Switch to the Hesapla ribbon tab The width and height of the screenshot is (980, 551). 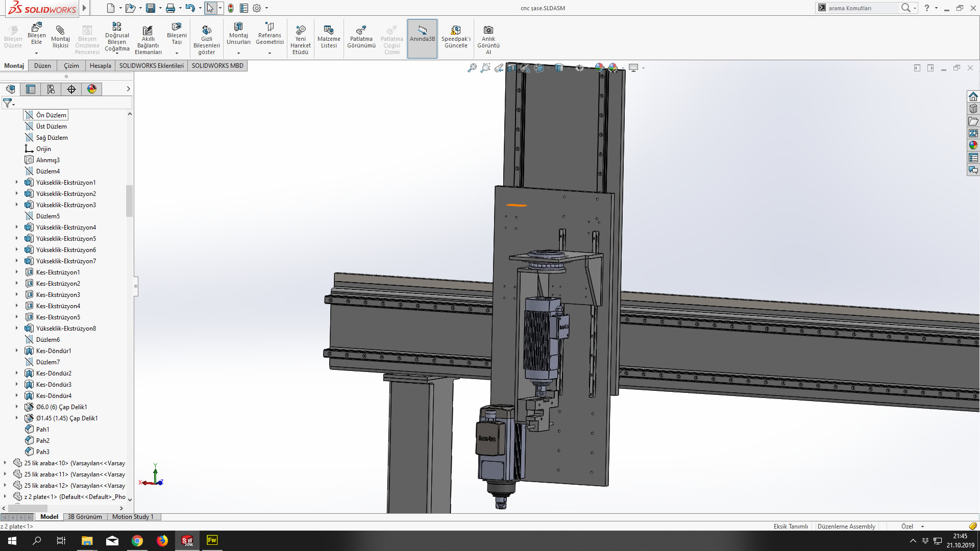pos(101,66)
